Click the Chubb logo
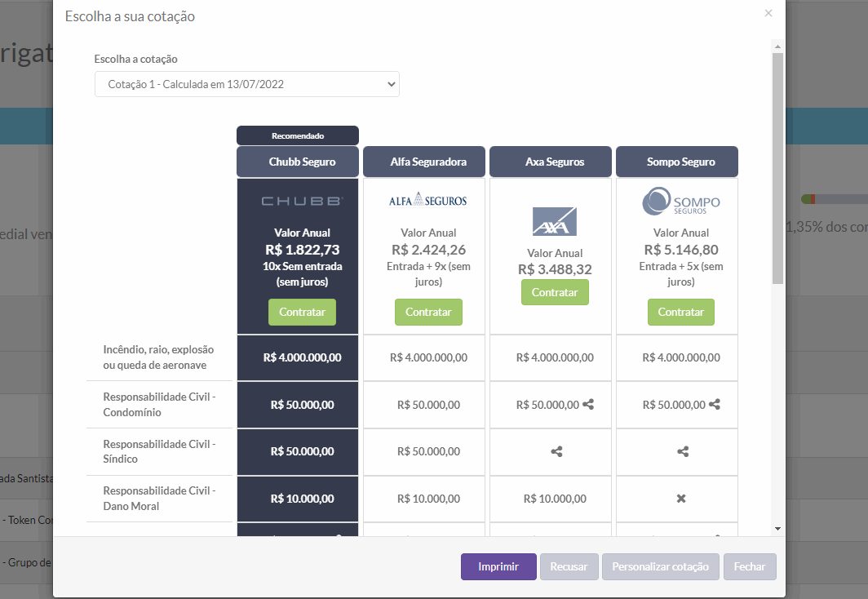Image resolution: width=868 pixels, height=599 pixels. 302,201
